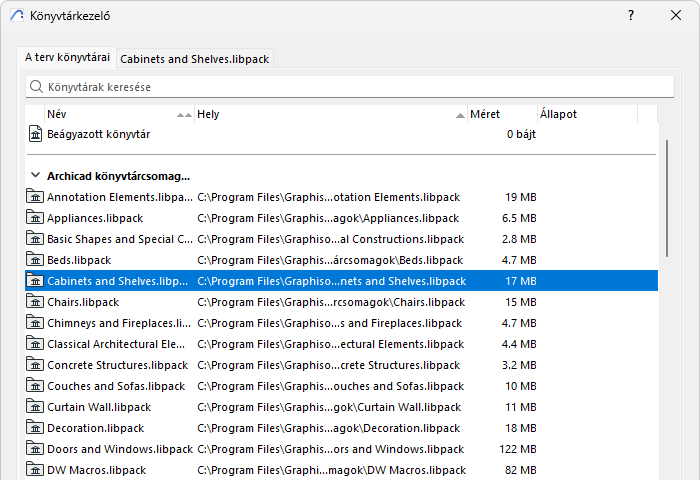
Task: Click the 4.4 MB size value
Action: click(x=519, y=344)
